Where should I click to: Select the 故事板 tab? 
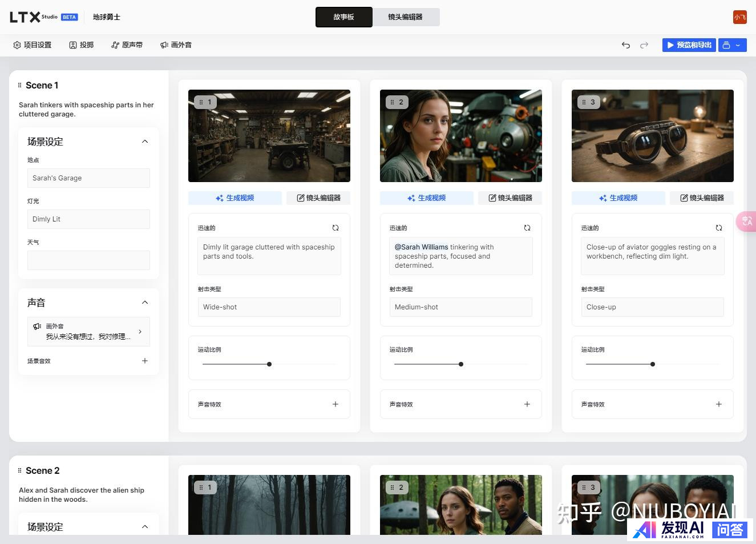click(x=344, y=17)
